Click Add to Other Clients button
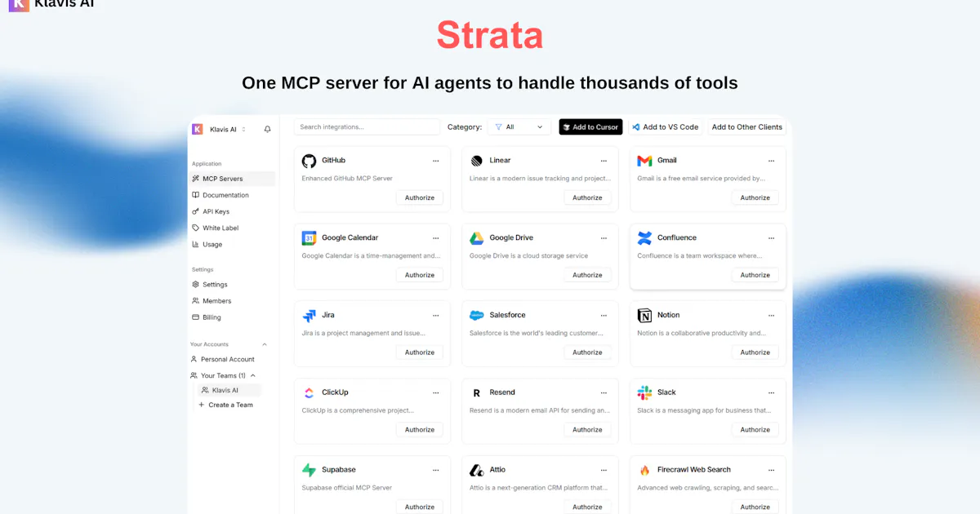This screenshot has height=514, width=980. coord(747,127)
